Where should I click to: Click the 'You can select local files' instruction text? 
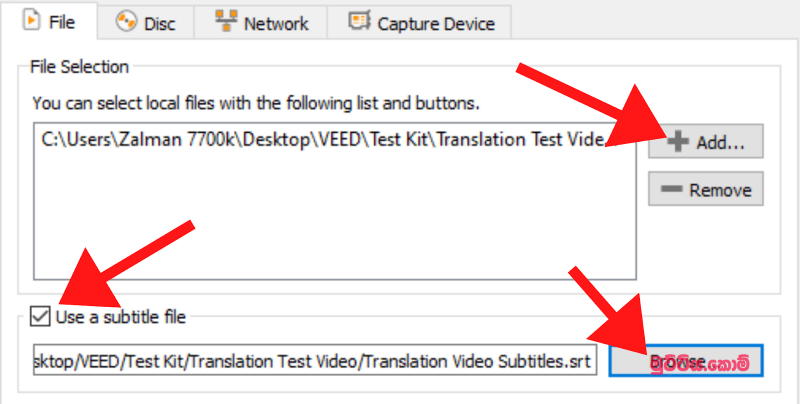point(256,104)
